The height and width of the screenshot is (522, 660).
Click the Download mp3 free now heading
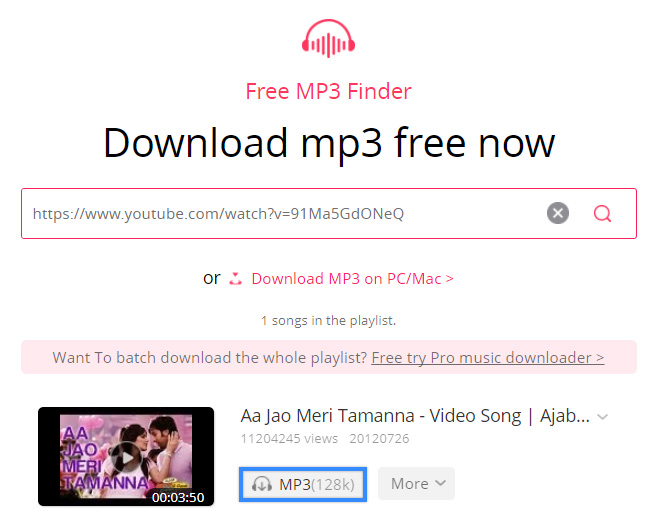[x=329, y=144]
